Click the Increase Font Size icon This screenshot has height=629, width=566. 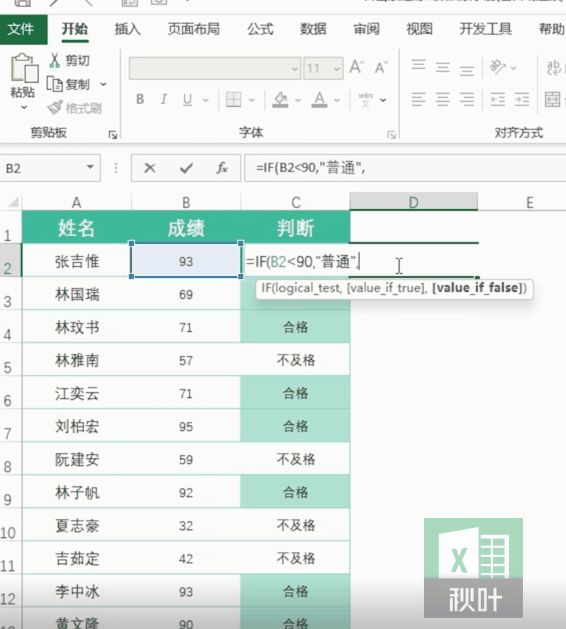(x=357, y=67)
